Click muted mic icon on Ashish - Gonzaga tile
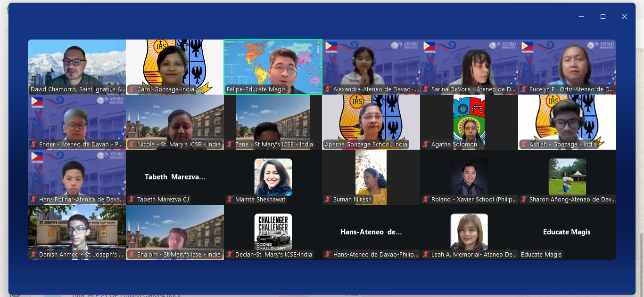The image size is (644, 297). 524,144
